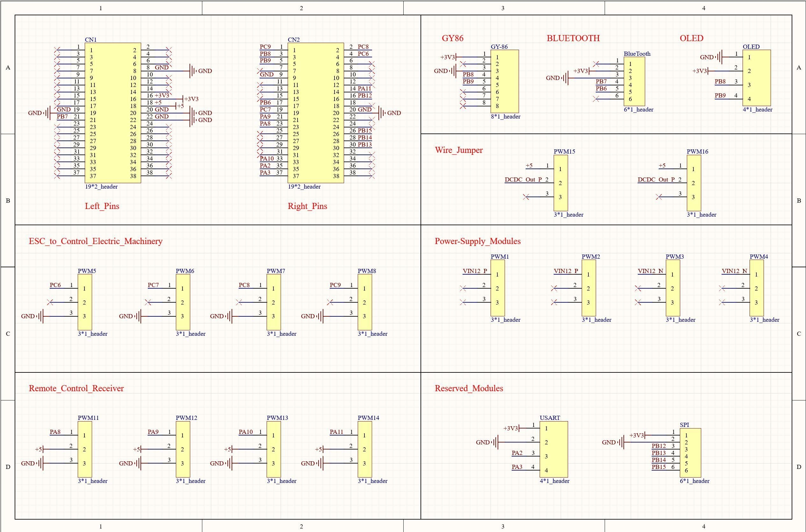This screenshot has width=806, height=532.
Task: Click the Left_Pins text label
Action: click(x=102, y=206)
